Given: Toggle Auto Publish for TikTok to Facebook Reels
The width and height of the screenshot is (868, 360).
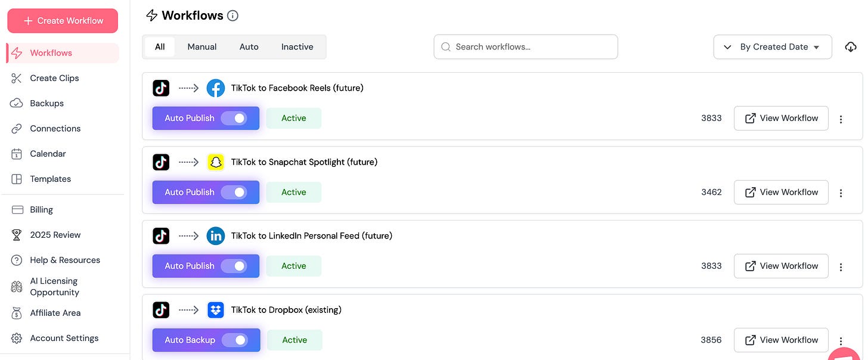Looking at the screenshot, I should click(x=234, y=118).
